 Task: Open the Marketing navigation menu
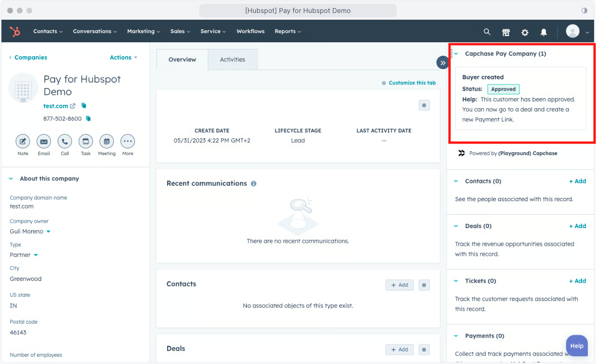pyautogui.click(x=144, y=32)
